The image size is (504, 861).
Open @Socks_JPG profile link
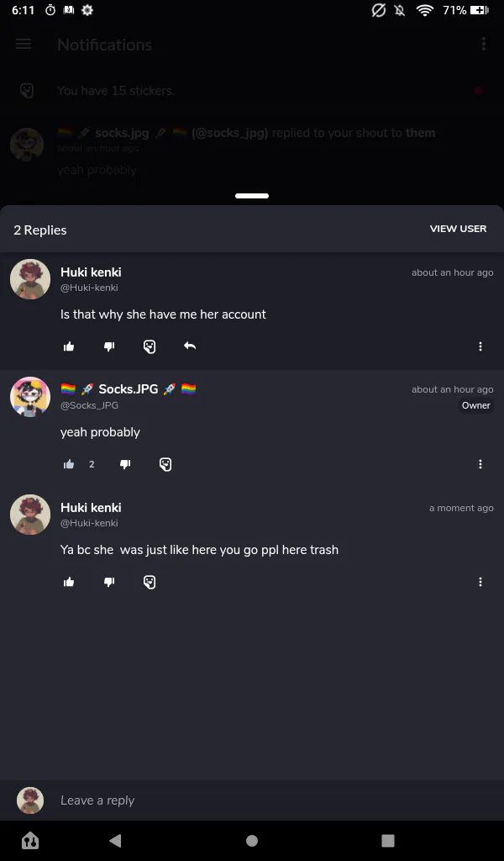tap(89, 405)
